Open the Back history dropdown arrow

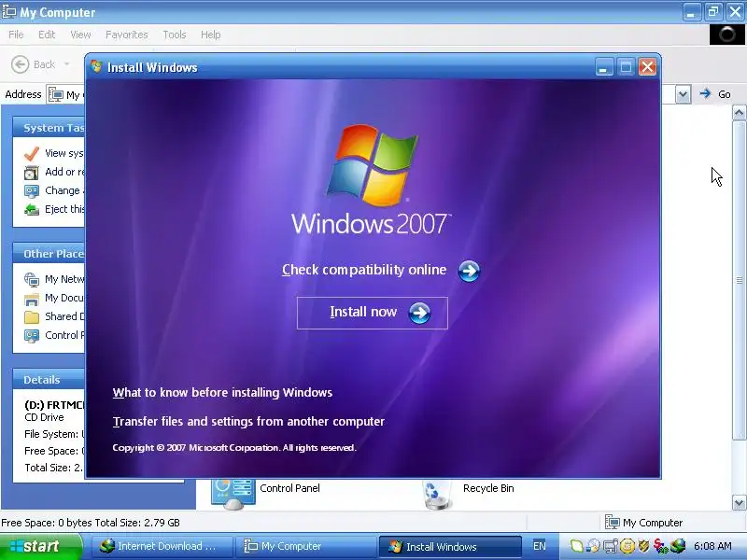tap(66, 64)
